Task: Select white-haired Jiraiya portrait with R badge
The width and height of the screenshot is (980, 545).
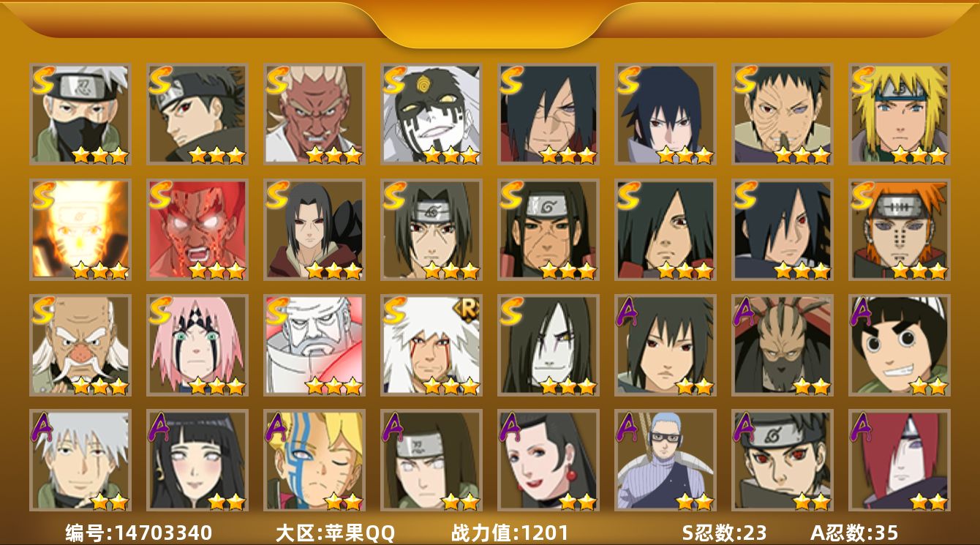Action: pos(431,345)
